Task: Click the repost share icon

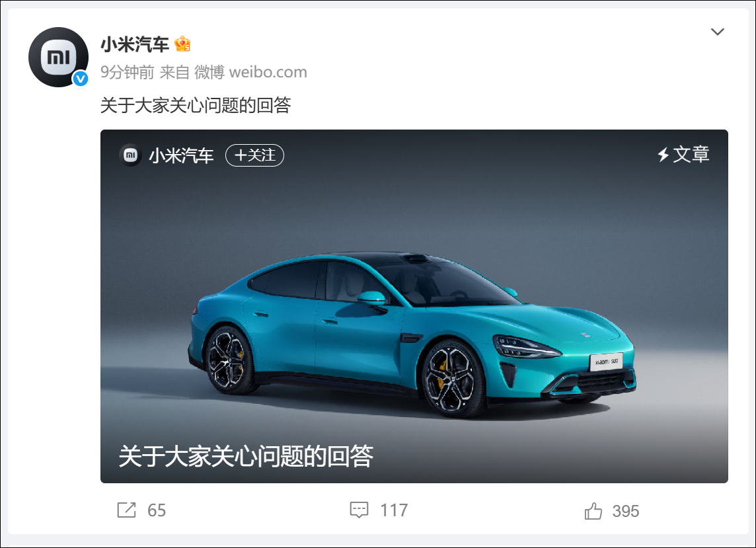Action: [126, 510]
